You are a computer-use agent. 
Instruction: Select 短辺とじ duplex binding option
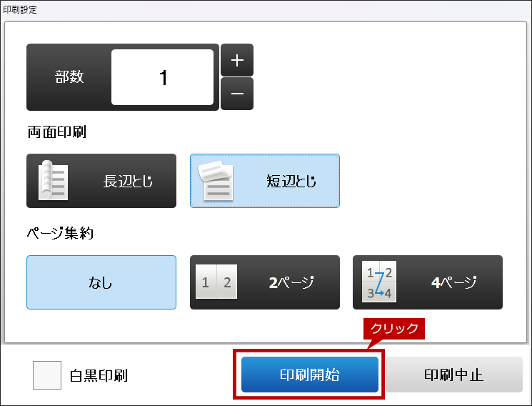pos(265,181)
